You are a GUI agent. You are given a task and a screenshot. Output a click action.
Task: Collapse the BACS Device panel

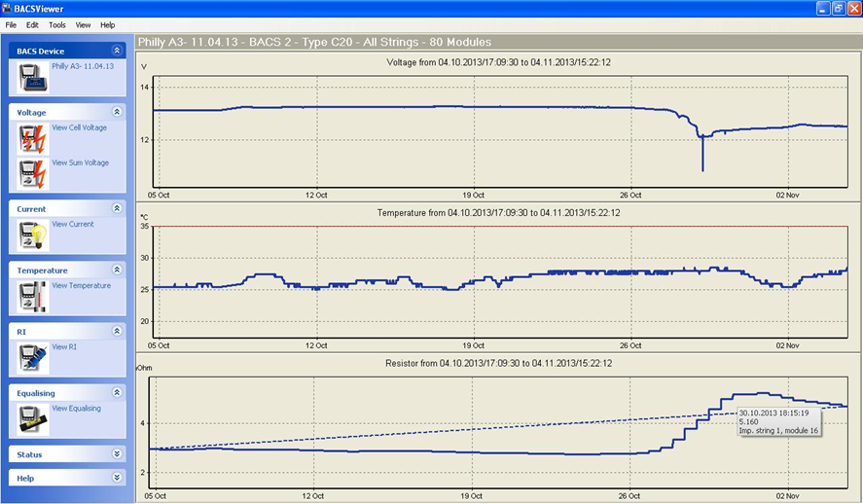point(117,51)
